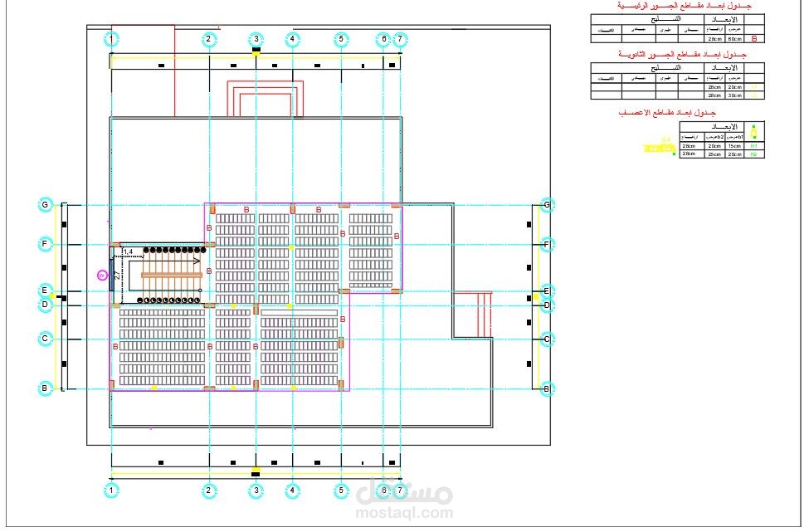Click the 25cm cell in ribs table
The image size is (809, 532).
pos(714,154)
